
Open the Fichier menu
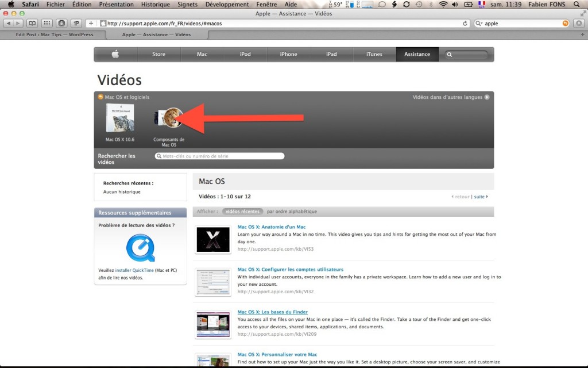click(56, 5)
